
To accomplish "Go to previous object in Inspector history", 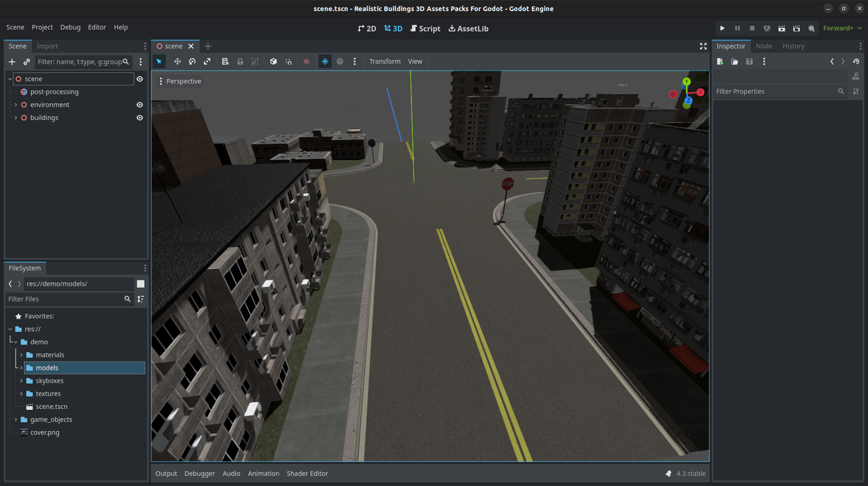I will (x=832, y=61).
